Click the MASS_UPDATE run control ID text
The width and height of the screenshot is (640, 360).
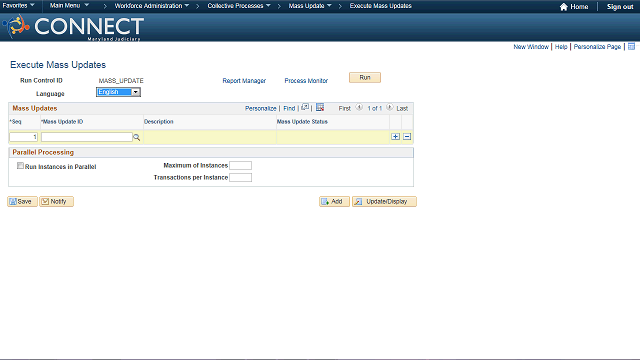coord(121,81)
